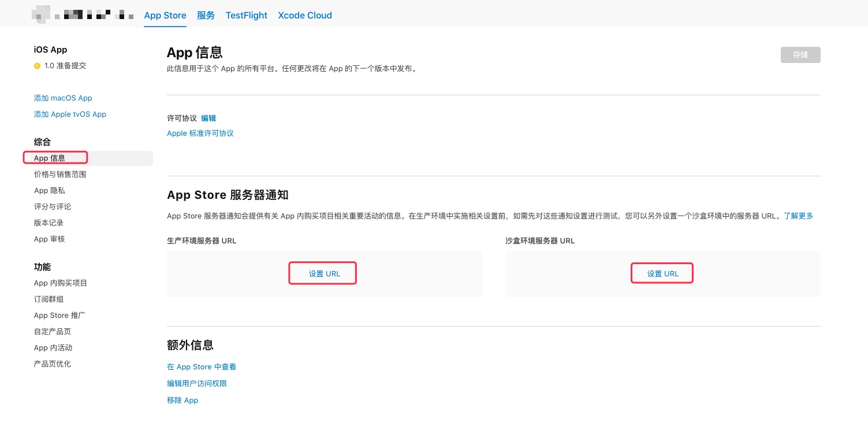Click the 额外信息 heading
The image size is (868, 426).
click(191, 345)
